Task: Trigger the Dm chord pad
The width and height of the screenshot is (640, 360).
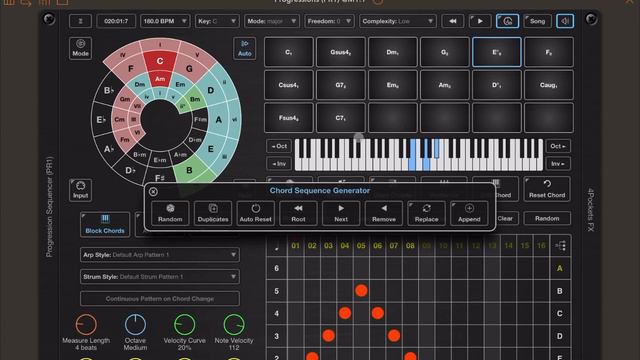Action: (x=392, y=52)
